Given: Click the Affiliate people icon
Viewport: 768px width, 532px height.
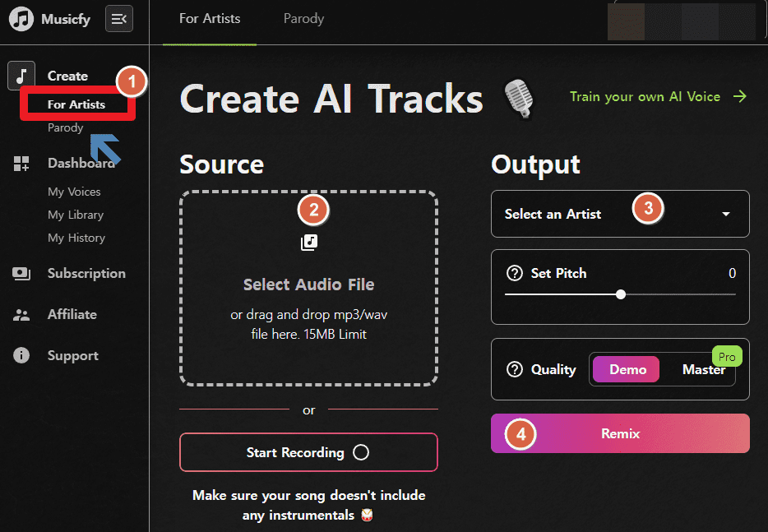Looking at the screenshot, I should coord(21,314).
